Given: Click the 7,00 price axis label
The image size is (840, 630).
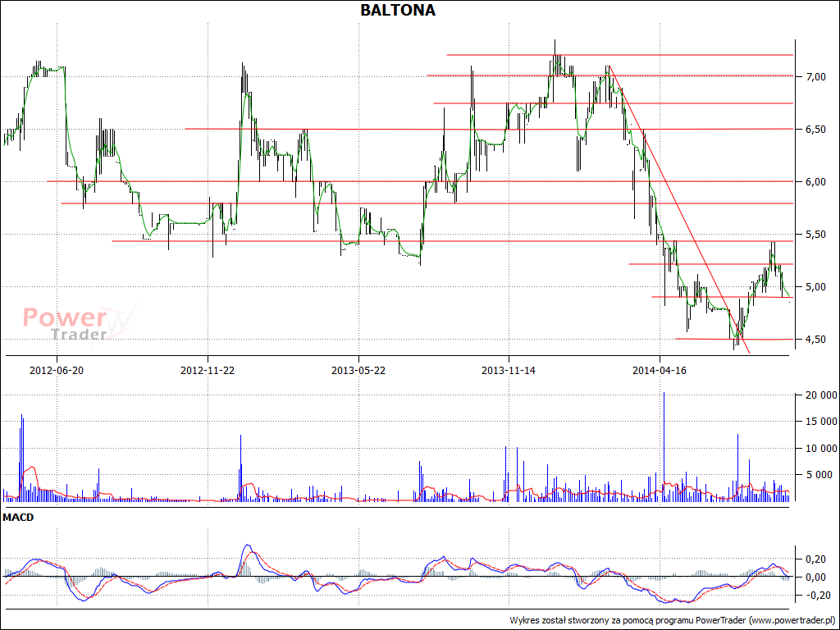Looking at the screenshot, I should point(816,77).
